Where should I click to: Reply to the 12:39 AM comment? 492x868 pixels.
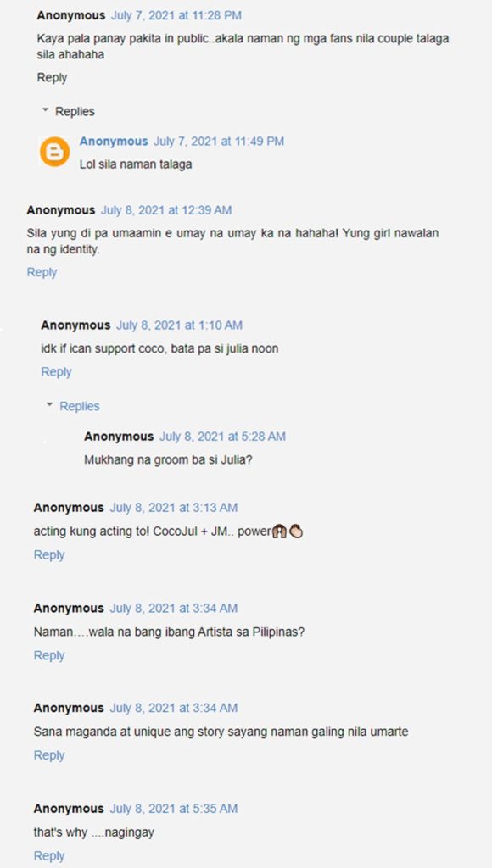pyautogui.click(x=42, y=272)
